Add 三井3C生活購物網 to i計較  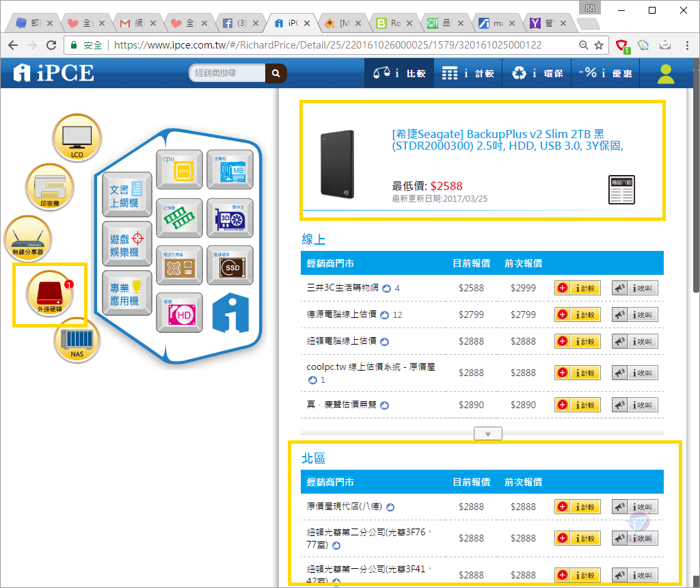[577, 288]
